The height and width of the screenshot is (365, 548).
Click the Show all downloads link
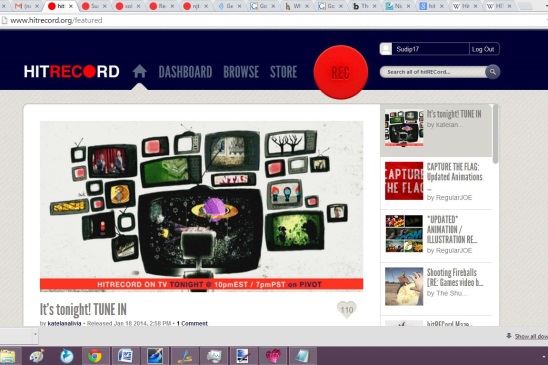[531, 336]
